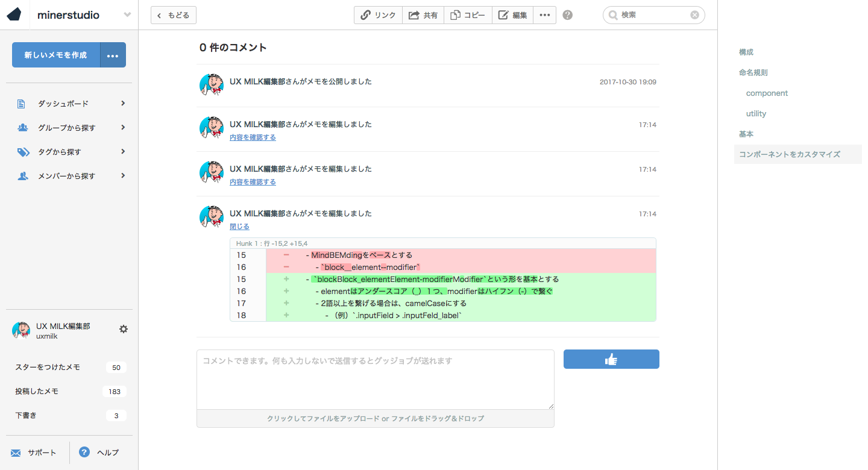The height and width of the screenshot is (470, 868).
Task: Click the サポート mail icon
Action: click(16, 453)
